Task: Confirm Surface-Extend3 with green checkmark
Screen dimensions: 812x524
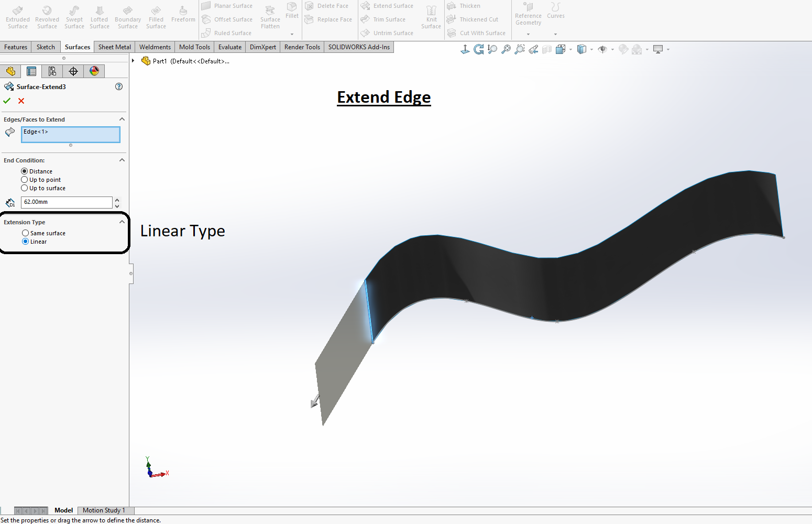Action: click(x=7, y=101)
